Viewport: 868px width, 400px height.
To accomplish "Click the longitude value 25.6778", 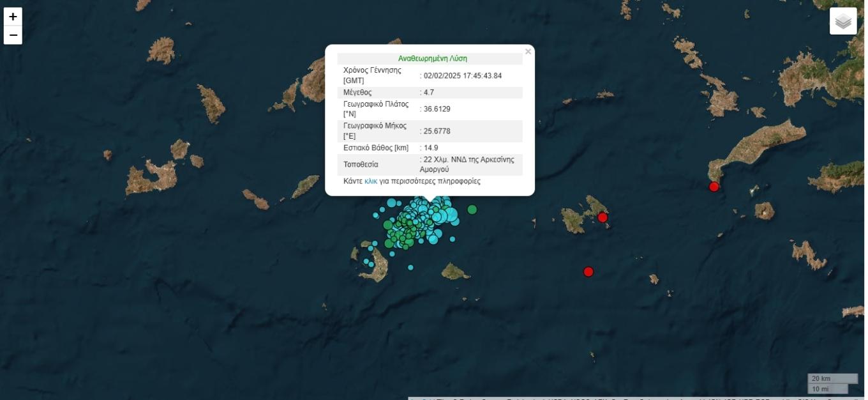I will 437,131.
